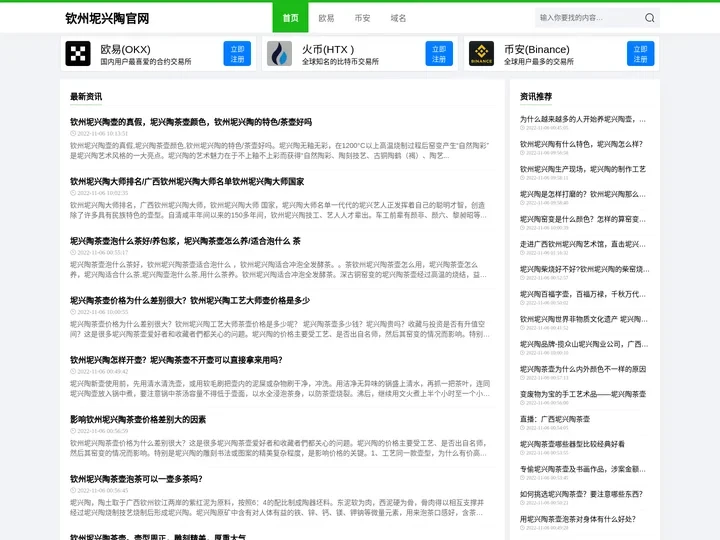The height and width of the screenshot is (540, 720).
Task: Click the search magnifier icon
Action: (649, 18)
